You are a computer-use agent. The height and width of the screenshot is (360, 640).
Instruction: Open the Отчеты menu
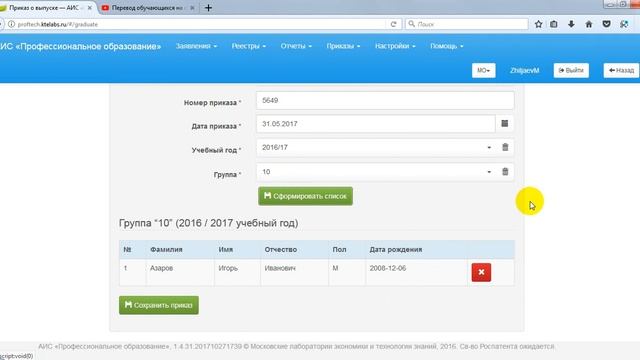pos(296,46)
